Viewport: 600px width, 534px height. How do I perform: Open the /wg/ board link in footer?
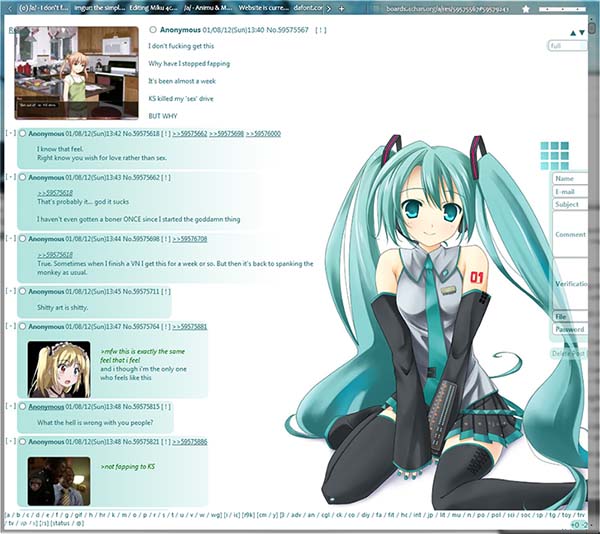click(x=215, y=515)
